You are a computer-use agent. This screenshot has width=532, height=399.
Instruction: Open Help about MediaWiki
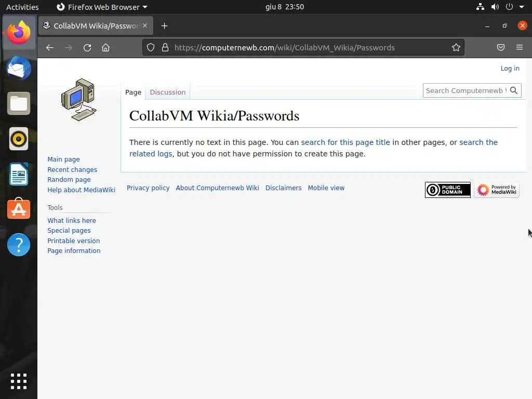coord(82,190)
